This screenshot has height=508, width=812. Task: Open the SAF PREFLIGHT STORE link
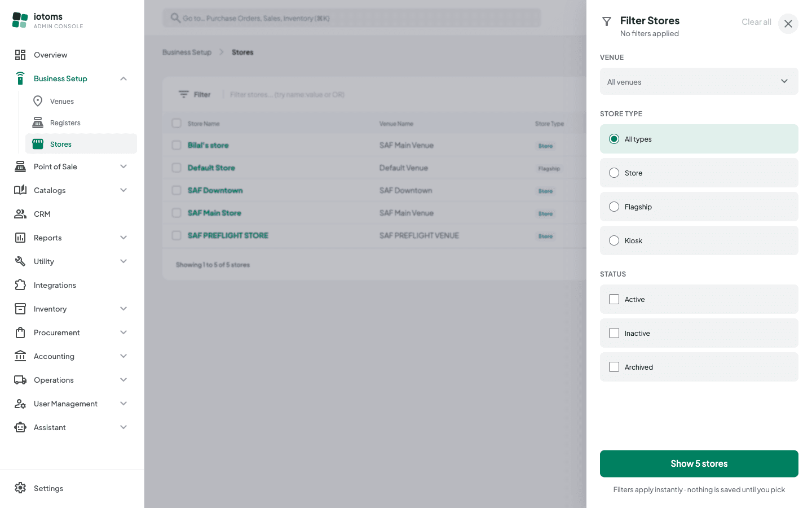click(x=228, y=235)
